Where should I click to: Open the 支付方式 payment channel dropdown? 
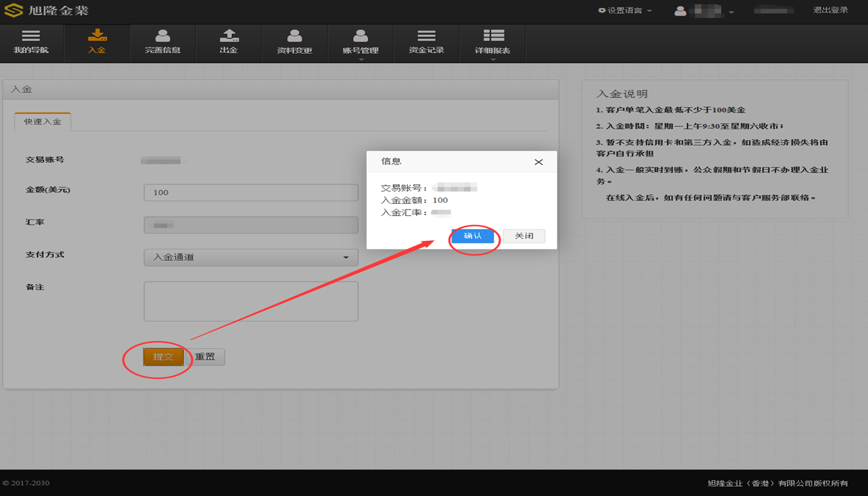(251, 257)
